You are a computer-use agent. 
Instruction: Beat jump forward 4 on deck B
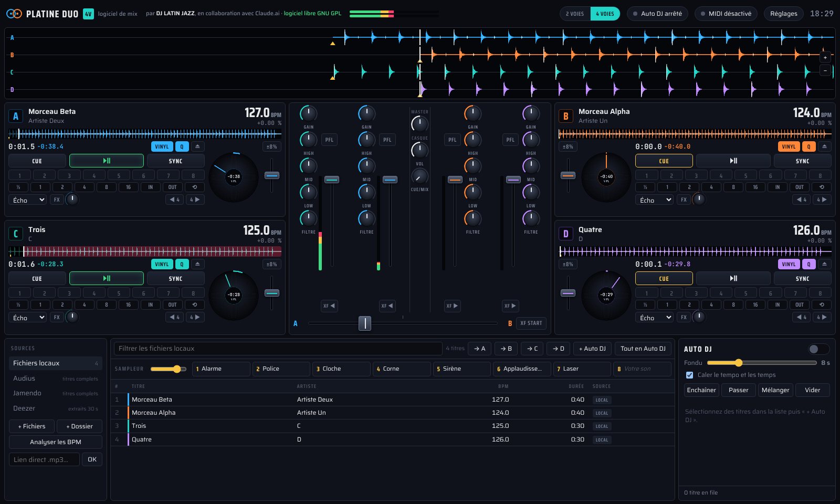[x=822, y=199]
